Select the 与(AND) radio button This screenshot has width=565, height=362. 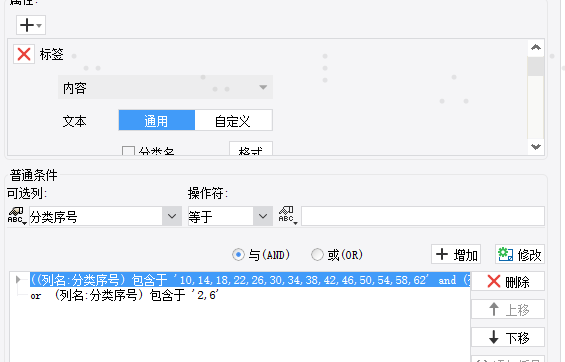(238, 255)
